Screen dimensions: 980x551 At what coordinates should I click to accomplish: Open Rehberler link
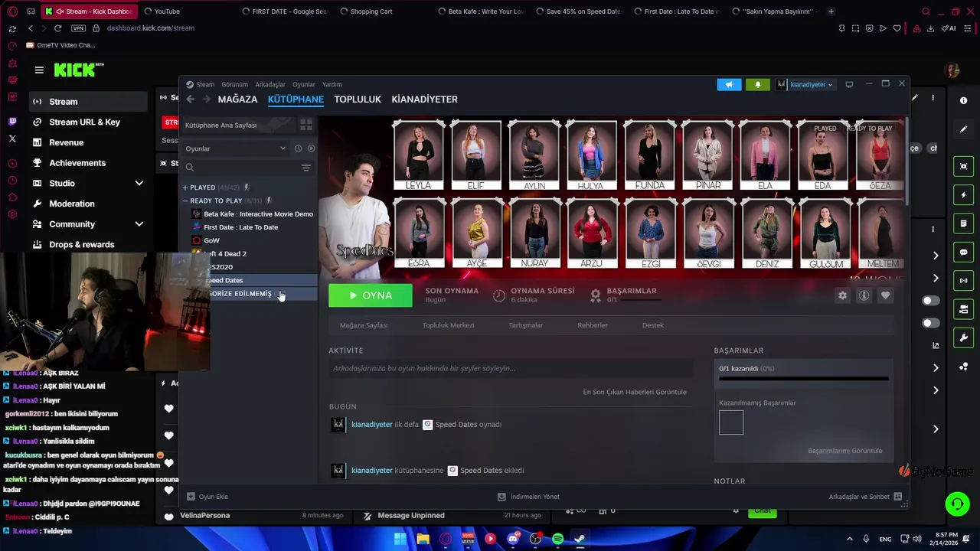tap(593, 325)
